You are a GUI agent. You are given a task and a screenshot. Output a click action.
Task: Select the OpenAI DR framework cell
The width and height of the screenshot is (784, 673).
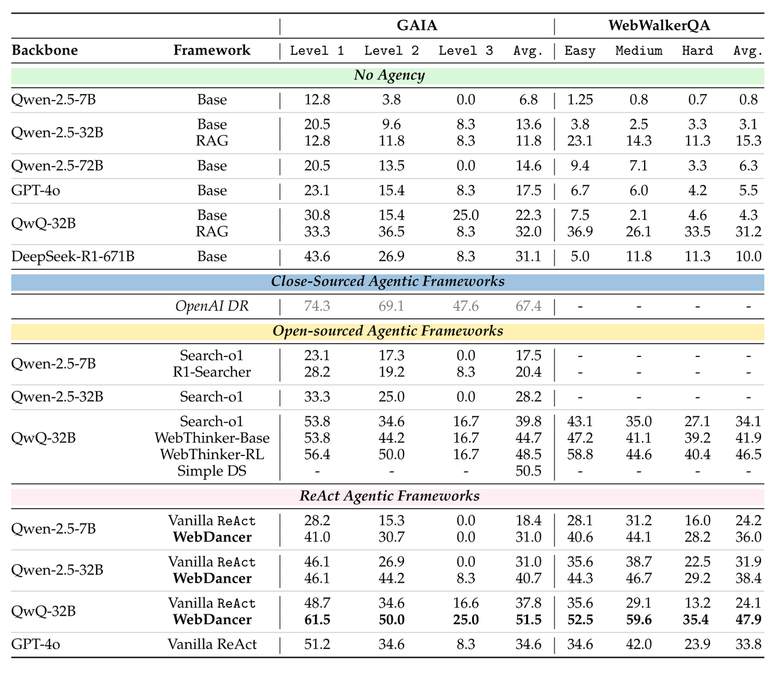212,306
